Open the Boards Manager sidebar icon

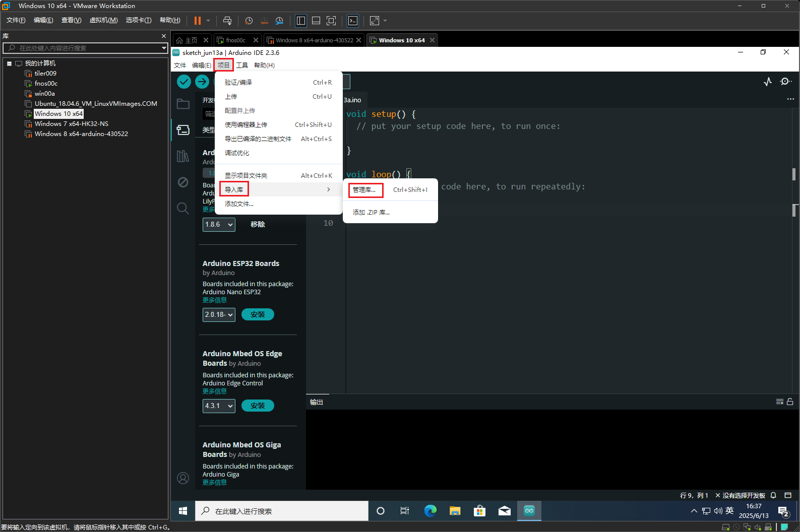(x=183, y=130)
